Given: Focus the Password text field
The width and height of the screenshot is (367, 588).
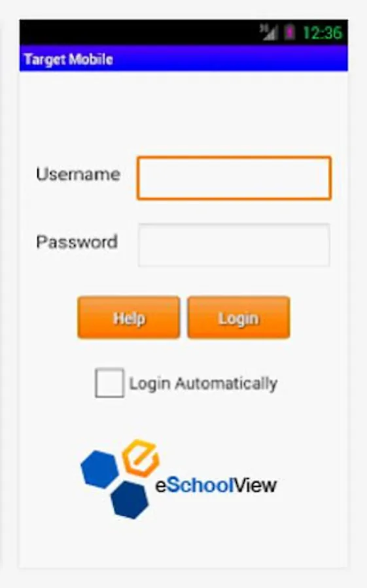Looking at the screenshot, I should [234, 245].
